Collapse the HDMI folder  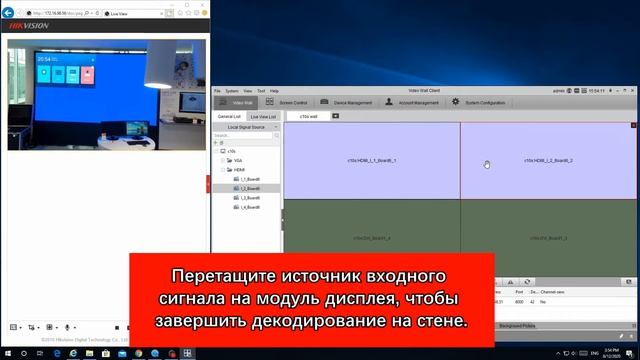pos(223,170)
